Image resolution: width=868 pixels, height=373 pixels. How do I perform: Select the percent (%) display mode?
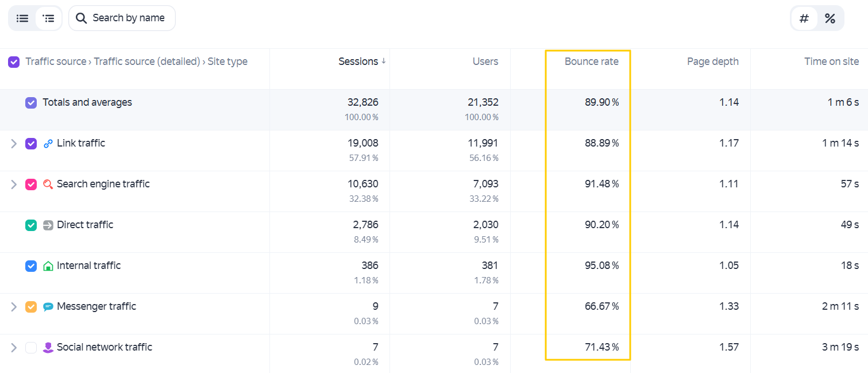click(x=830, y=18)
